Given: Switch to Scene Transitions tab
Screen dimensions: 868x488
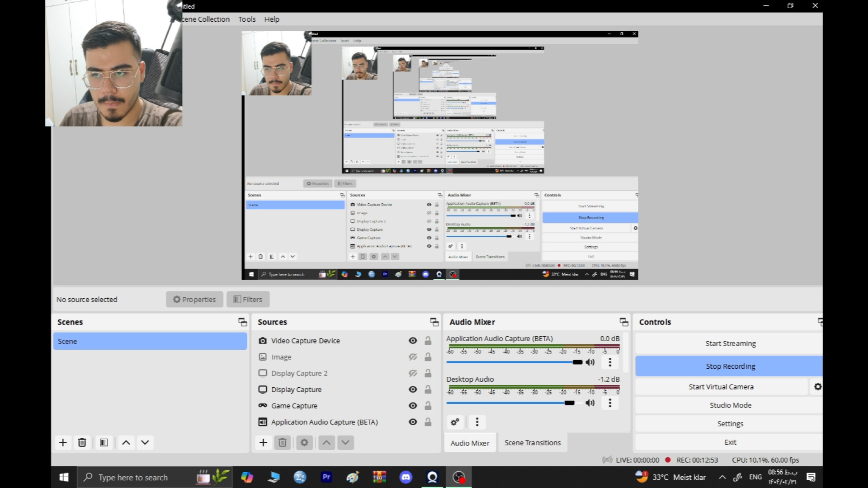Looking at the screenshot, I should click(532, 443).
